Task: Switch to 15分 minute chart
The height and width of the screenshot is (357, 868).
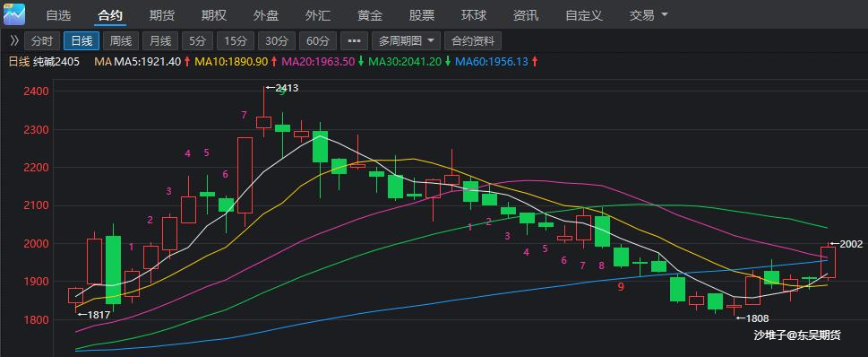Action: click(x=236, y=41)
